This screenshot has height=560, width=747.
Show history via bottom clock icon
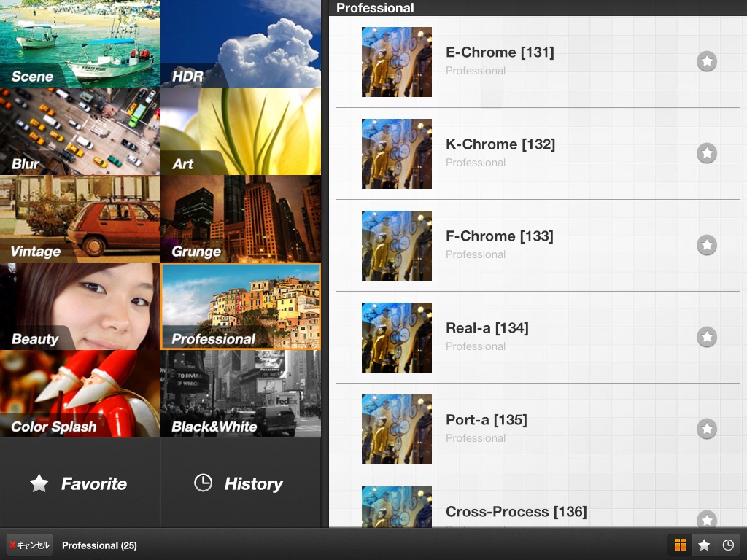pyautogui.click(x=728, y=545)
